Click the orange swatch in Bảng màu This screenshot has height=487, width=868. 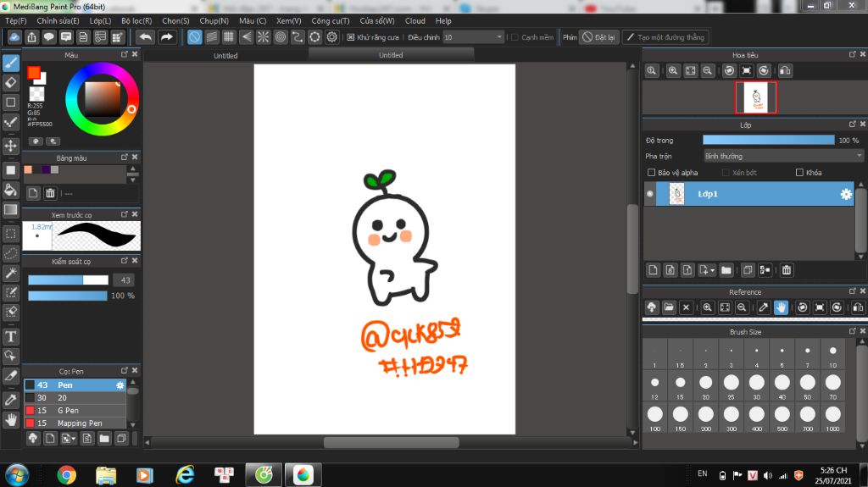(x=28, y=170)
